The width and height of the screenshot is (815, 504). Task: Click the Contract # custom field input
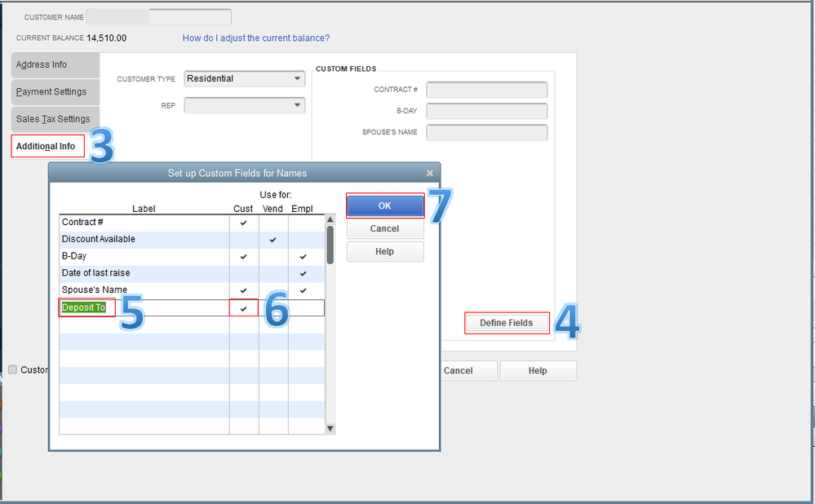(487, 90)
